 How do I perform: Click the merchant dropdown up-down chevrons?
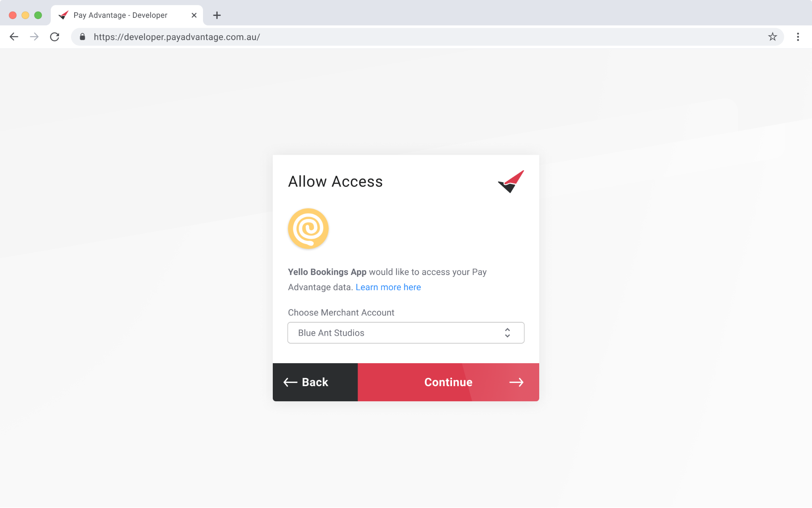pyautogui.click(x=507, y=333)
